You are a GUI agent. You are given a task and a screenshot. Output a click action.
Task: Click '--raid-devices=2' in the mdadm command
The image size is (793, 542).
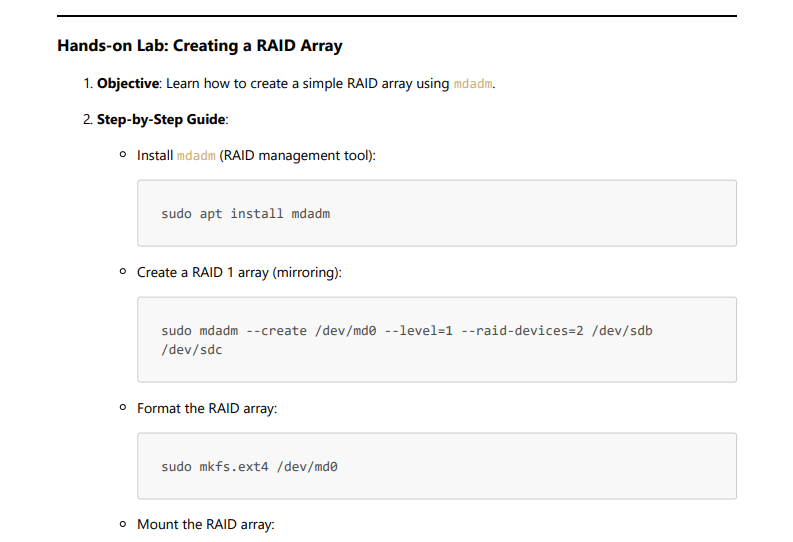tap(522, 331)
